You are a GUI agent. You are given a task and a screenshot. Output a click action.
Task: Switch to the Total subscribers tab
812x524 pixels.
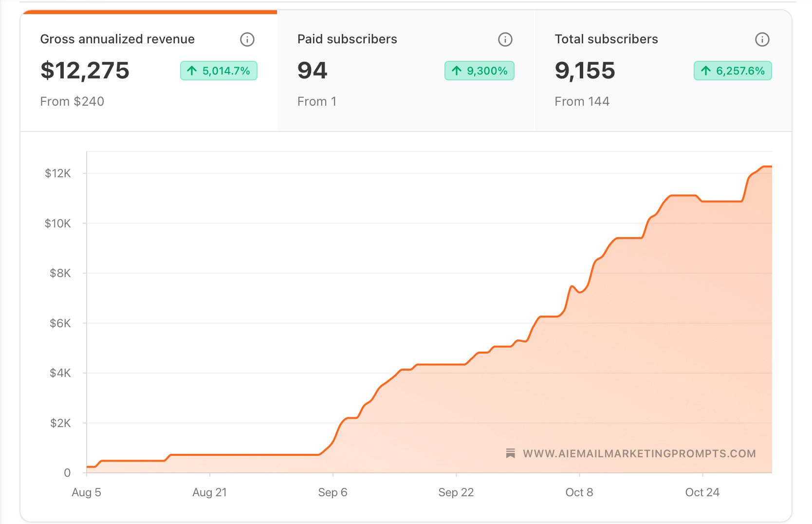click(664, 71)
